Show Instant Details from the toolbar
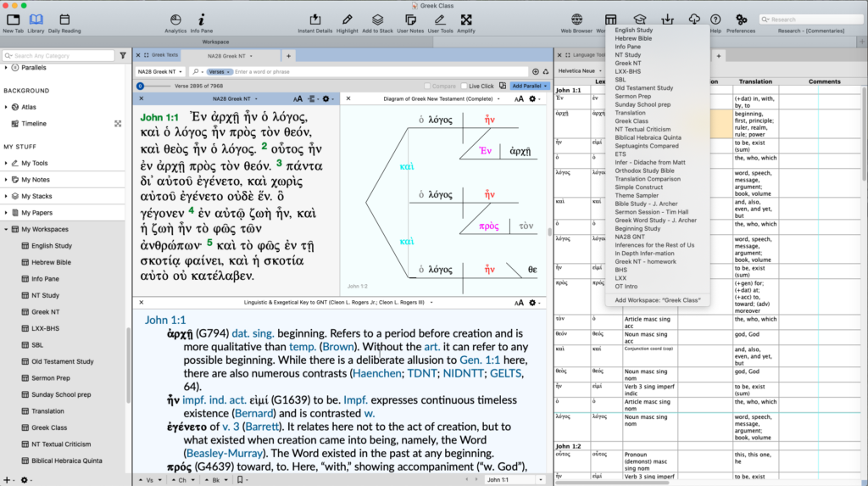868x486 pixels. tap(315, 23)
